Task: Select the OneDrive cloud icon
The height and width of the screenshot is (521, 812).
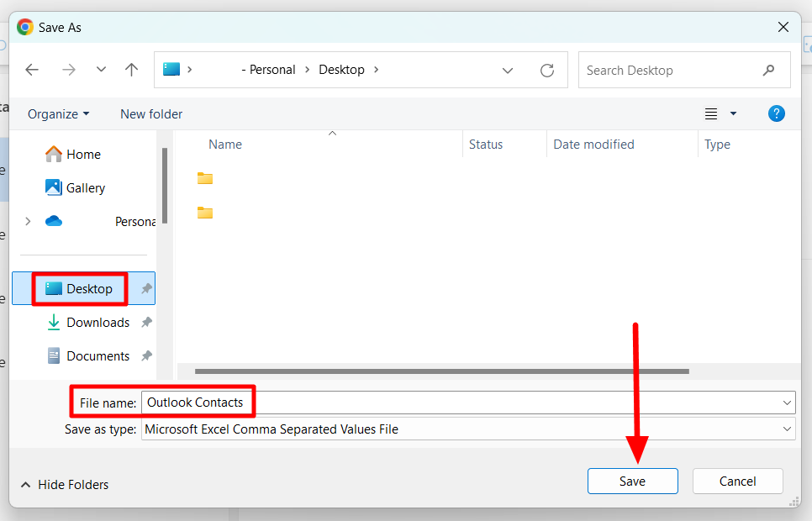Action: 54,222
